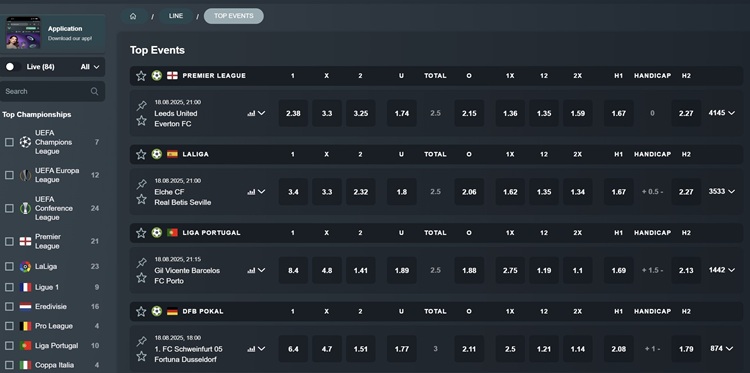Favorite the Premier League section star
750x373 pixels.
click(141, 76)
